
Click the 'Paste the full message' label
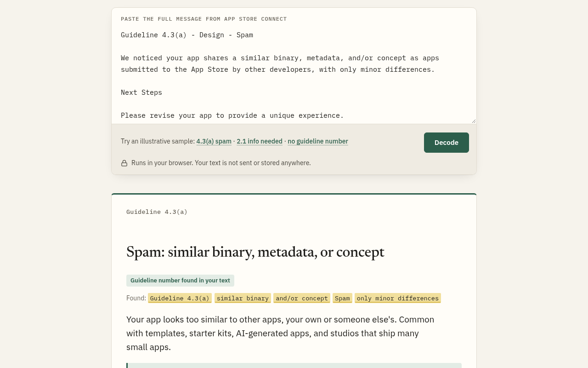point(204,19)
